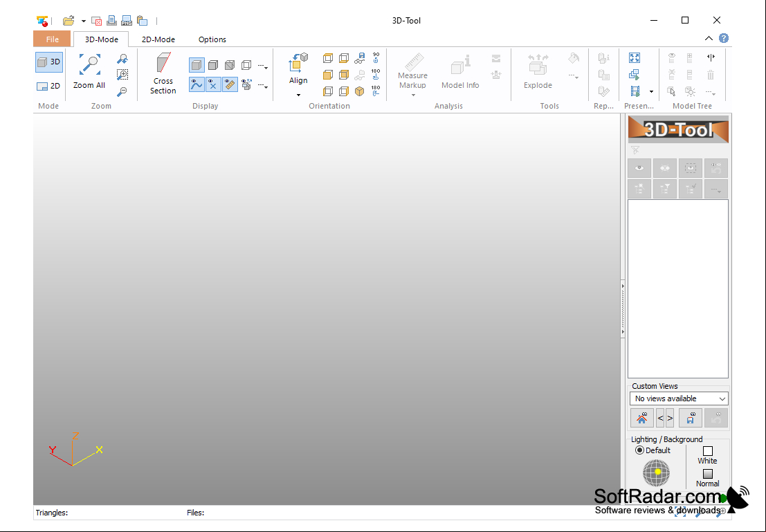Click the lower 180 flip horizontal icon

pos(376,91)
